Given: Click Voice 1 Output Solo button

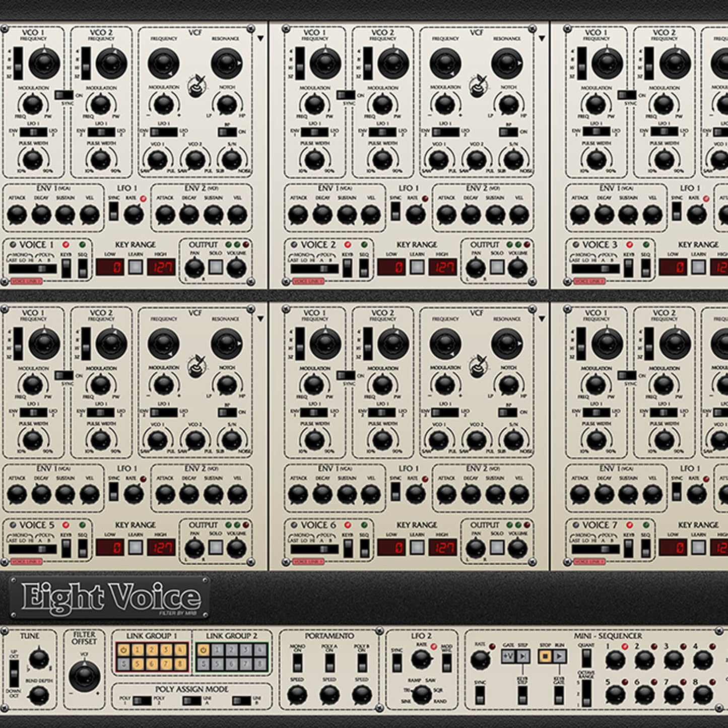Looking at the screenshot, I should [x=216, y=267].
